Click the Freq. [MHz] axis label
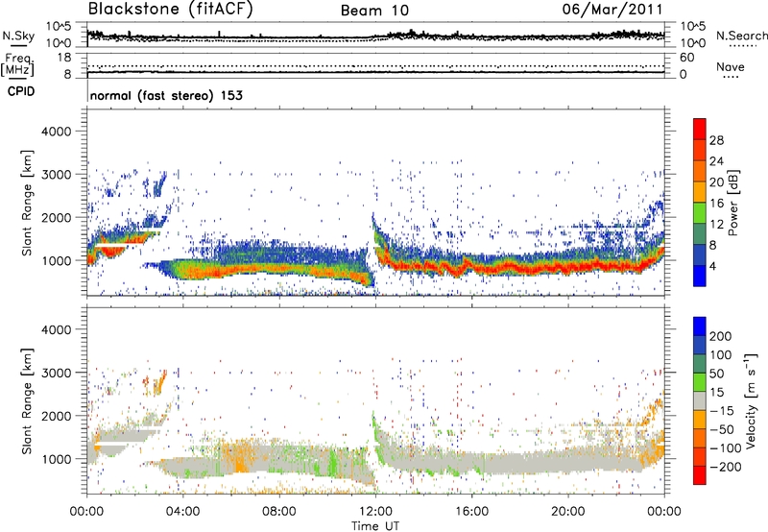 [18, 65]
